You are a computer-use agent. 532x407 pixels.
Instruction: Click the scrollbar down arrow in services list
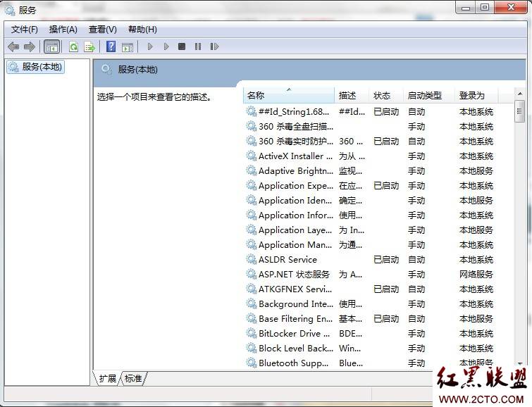pos(520,364)
